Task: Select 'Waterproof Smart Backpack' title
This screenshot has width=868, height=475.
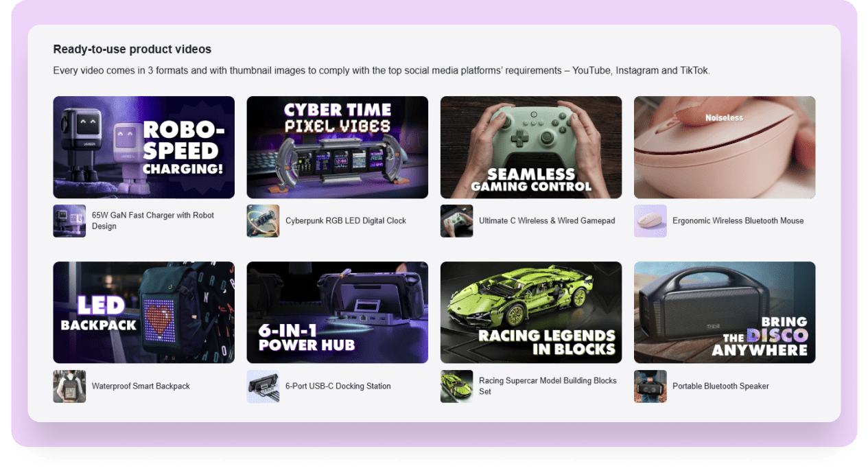Action: (141, 386)
